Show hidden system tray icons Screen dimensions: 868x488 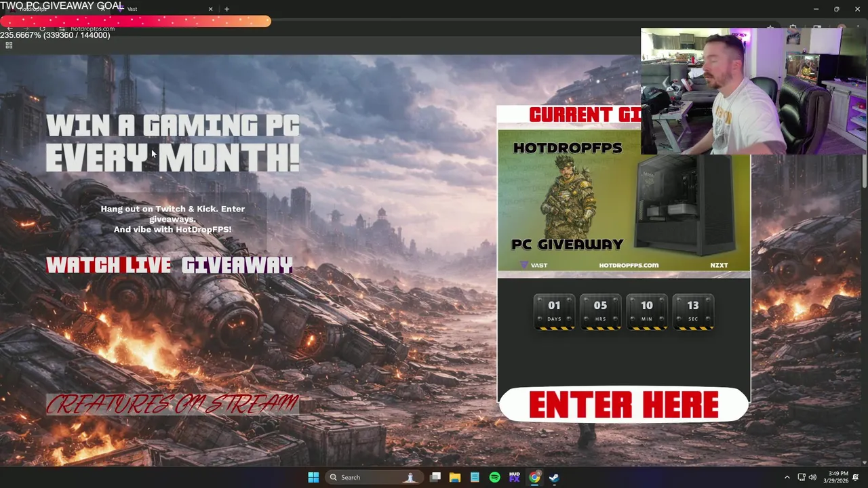tap(787, 477)
